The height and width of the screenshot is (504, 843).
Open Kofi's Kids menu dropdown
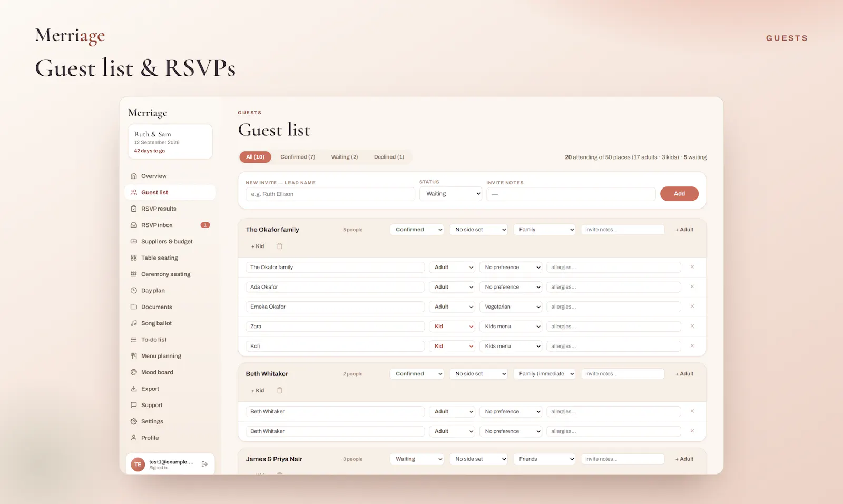[511, 346]
